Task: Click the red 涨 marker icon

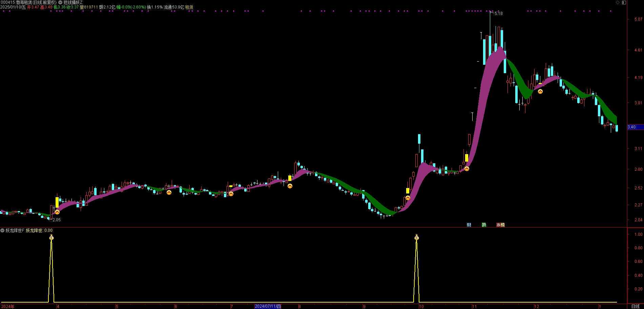Action: point(498,225)
